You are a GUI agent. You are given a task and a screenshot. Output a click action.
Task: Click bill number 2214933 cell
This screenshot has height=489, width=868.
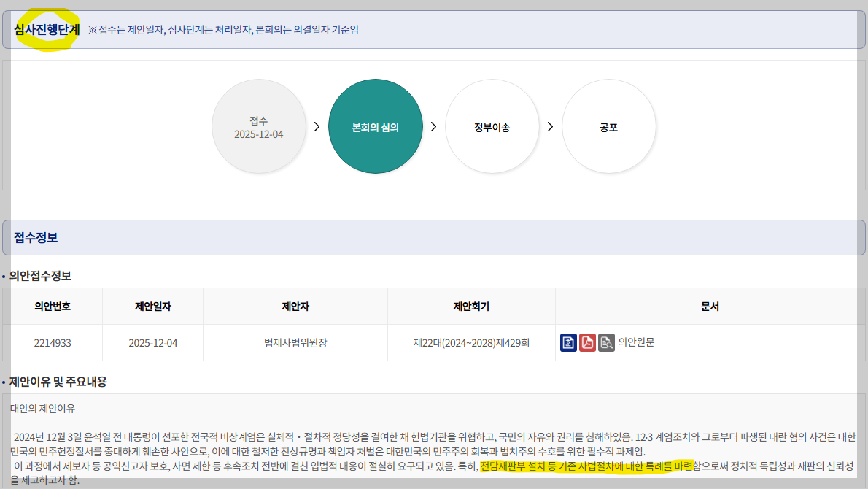pyautogui.click(x=53, y=343)
